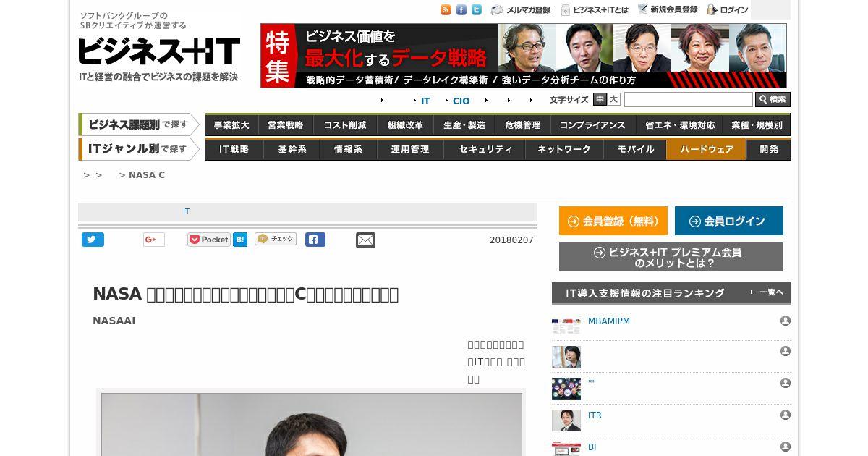Open コスト削減 menu item
The width and height of the screenshot is (868, 456).
tap(345, 125)
